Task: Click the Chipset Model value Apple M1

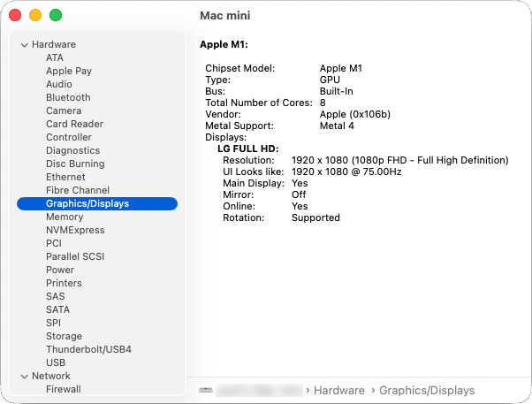Action: (341, 68)
